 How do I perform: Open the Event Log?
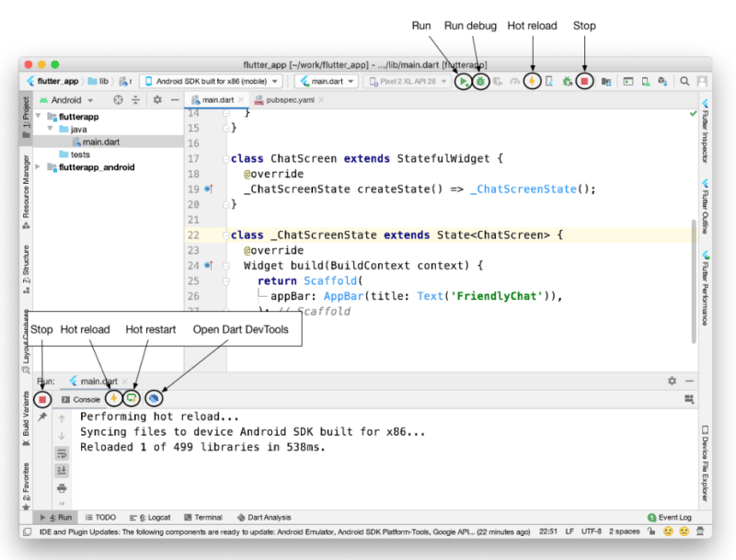coord(669,517)
